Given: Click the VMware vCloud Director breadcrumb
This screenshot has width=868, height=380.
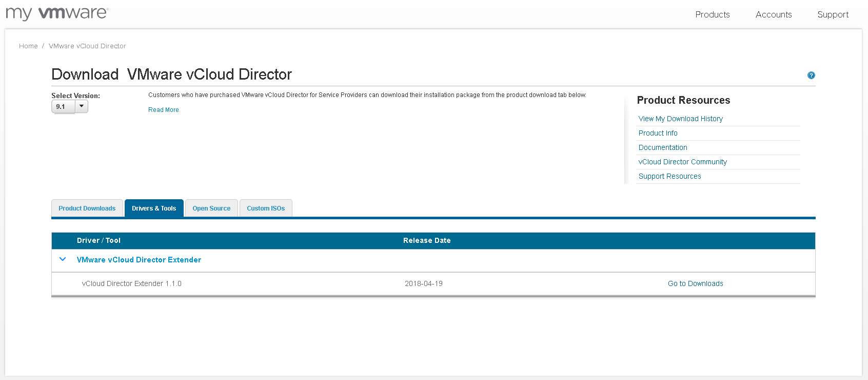Looking at the screenshot, I should coord(87,46).
